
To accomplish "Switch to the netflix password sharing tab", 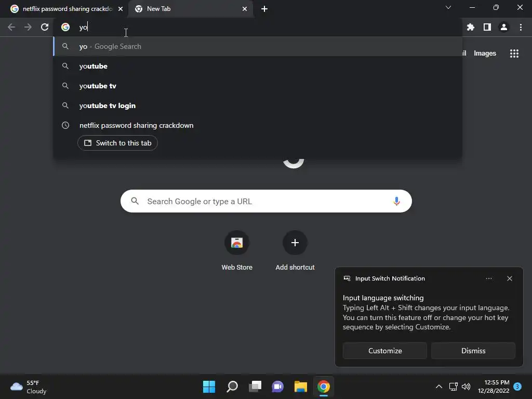I will tap(64, 9).
